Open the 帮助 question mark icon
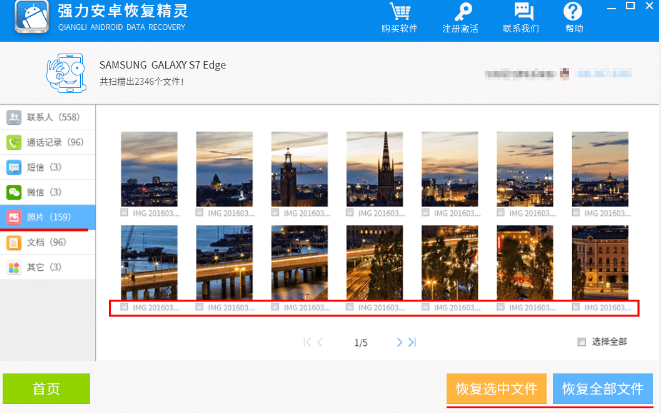663x413 pixels. coord(573,11)
